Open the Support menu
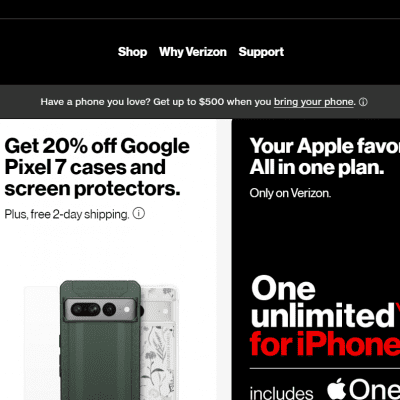400x400 pixels. [x=261, y=52]
